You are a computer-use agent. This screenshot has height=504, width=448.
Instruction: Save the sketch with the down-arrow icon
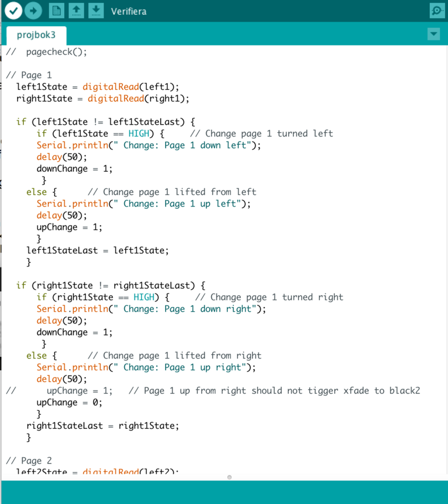point(96,10)
